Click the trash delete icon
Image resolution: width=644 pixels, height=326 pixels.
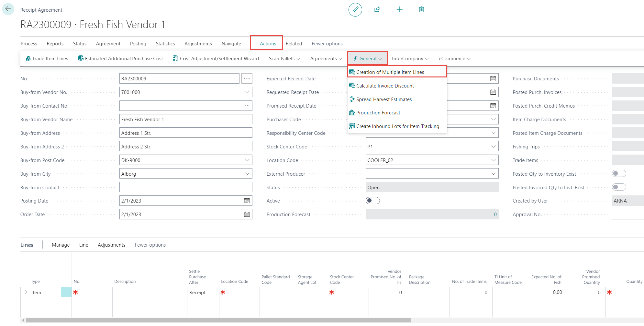pyautogui.click(x=421, y=9)
